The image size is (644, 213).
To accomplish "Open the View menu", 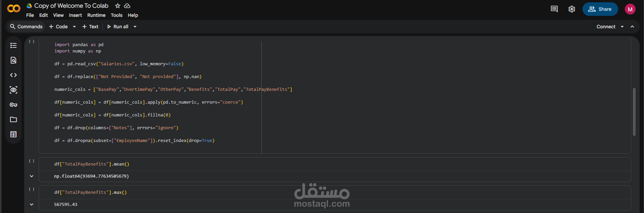I will [x=58, y=15].
